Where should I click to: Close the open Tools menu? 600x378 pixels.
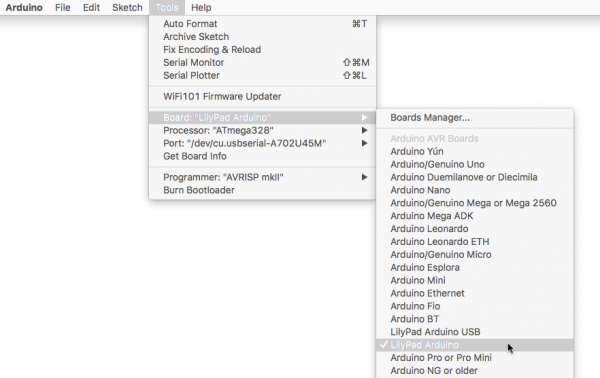click(x=167, y=7)
